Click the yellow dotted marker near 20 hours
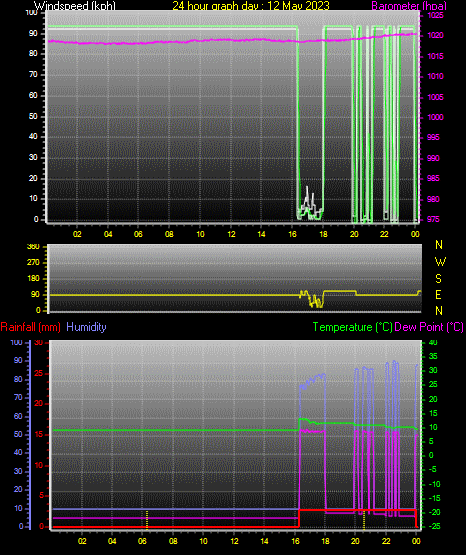The height and width of the screenshot is (555, 466). click(364, 521)
